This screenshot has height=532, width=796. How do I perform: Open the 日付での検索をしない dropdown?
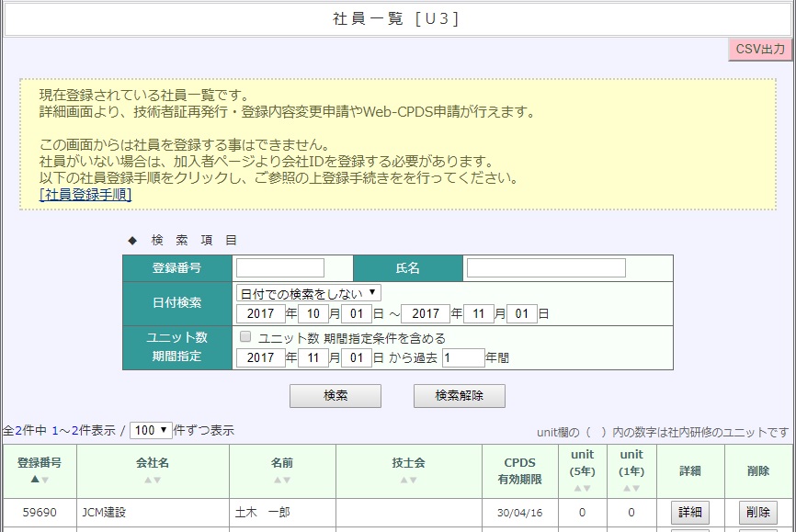[x=309, y=293]
